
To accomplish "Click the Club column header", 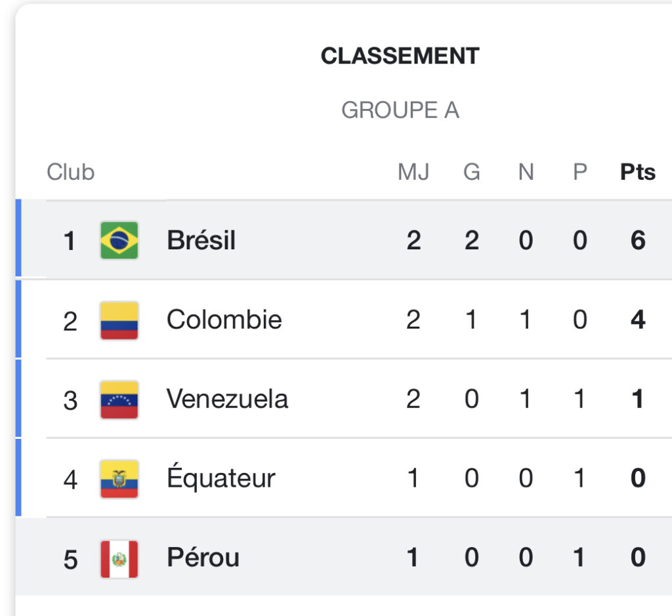I will (70, 172).
